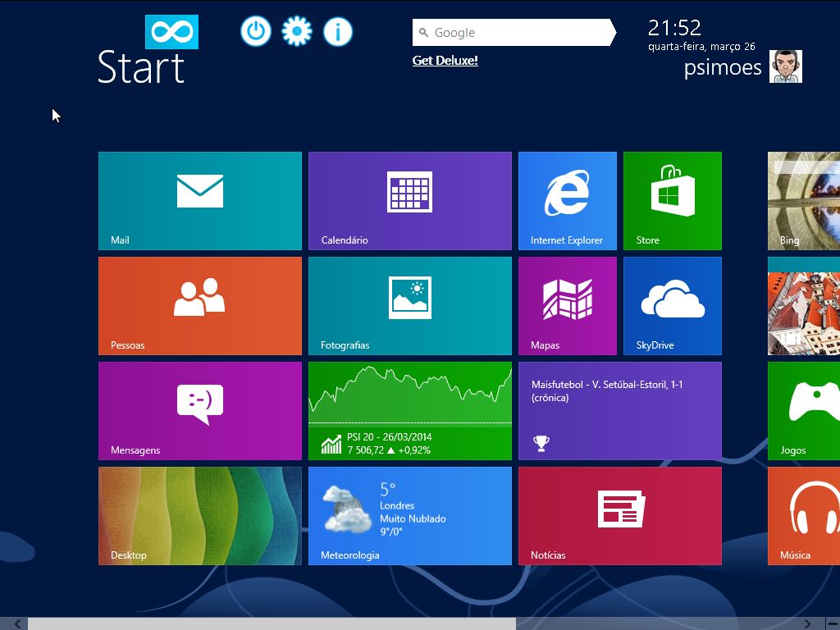840x630 pixels.
Task: Click the horizontal scrollbar thumb
Action: tap(272, 623)
